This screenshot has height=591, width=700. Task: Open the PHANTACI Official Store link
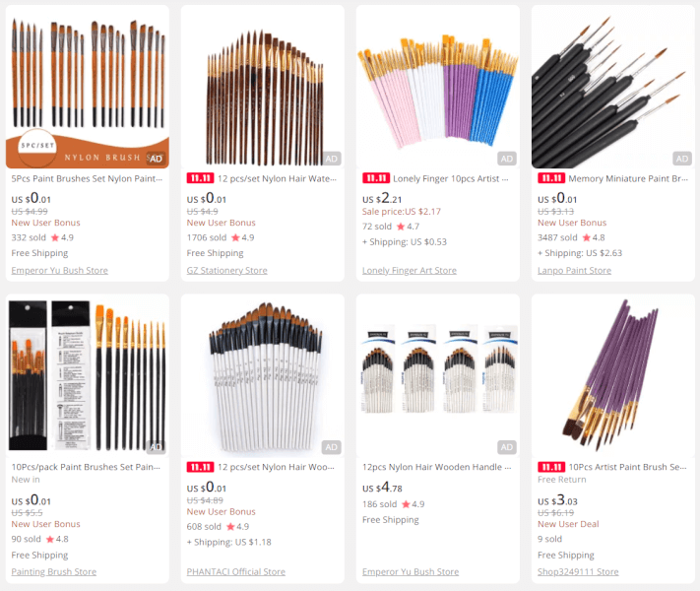[x=235, y=571]
